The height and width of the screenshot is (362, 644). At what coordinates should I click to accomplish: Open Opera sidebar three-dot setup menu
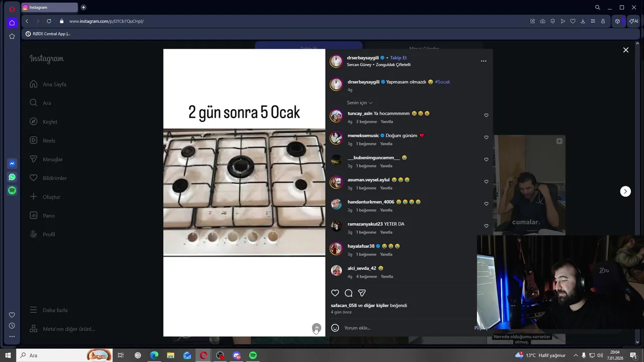pyautogui.click(x=12, y=336)
